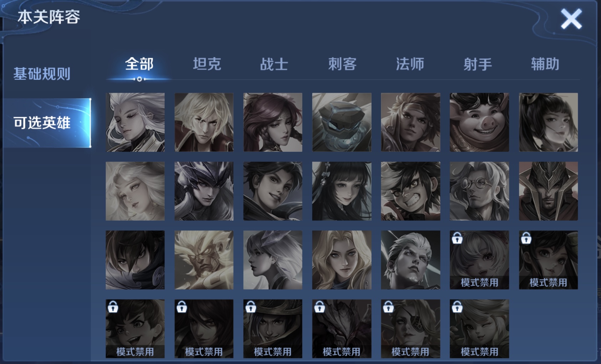
Task: Open 基础规则 in the sidebar
Action: [x=42, y=74]
